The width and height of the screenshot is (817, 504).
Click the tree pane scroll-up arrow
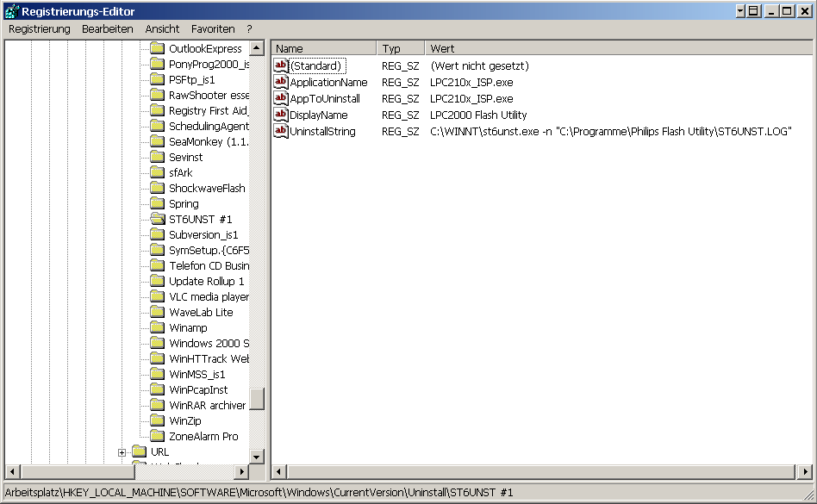pyautogui.click(x=256, y=48)
